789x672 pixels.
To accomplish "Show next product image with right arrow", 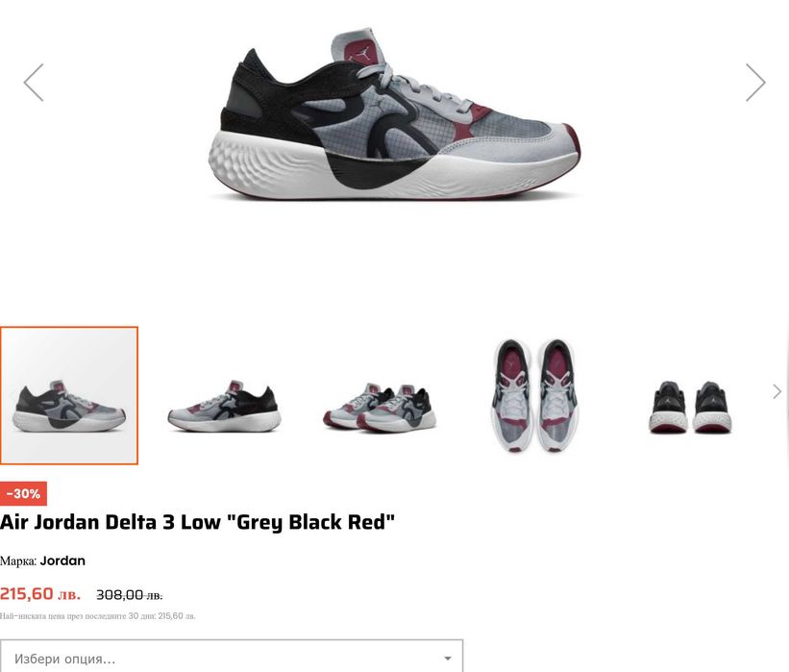I will coord(755,83).
